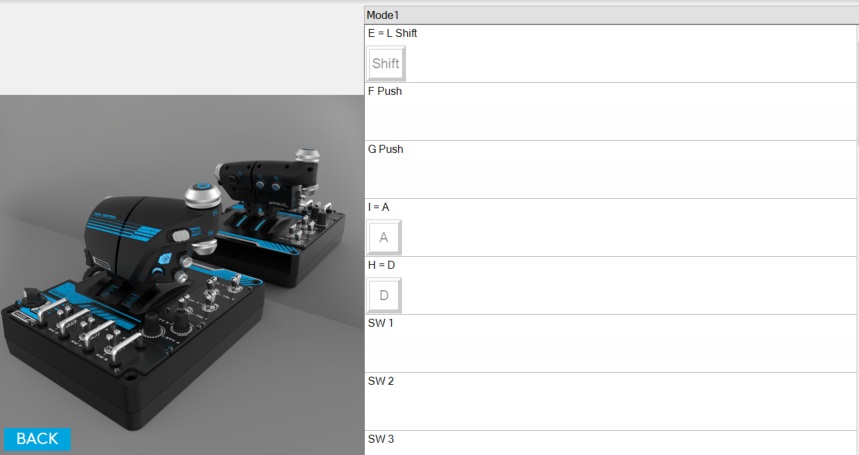
Task: Select the Mode1 column header
Action: 611,15
